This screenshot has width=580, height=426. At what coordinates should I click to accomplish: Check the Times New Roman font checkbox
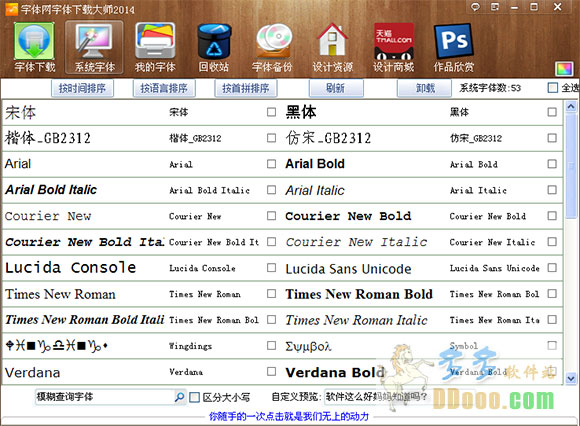(272, 293)
